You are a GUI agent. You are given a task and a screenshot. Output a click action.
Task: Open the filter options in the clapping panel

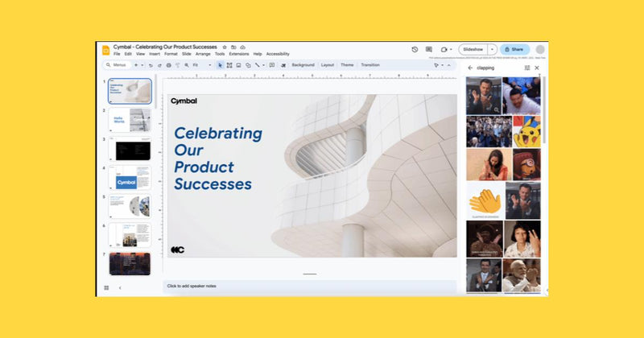pos(527,68)
